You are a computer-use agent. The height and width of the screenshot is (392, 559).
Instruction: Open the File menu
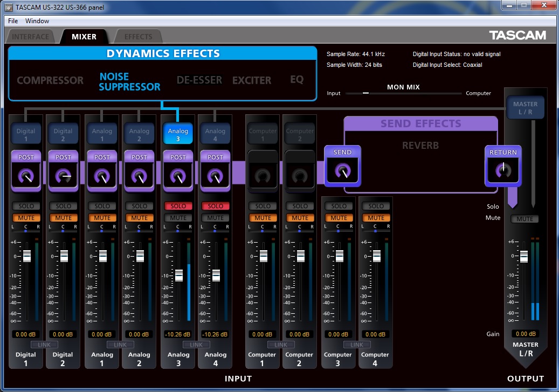tap(13, 20)
